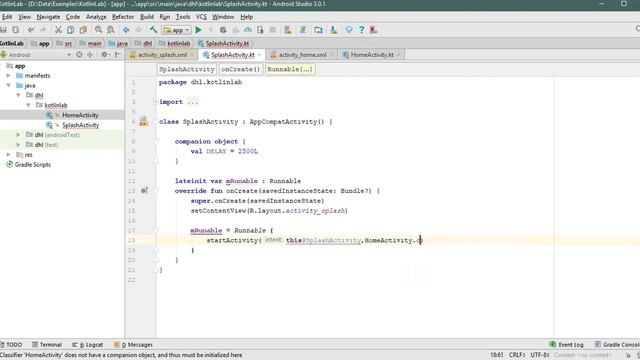Click the Stop square icon
The width and height of the screenshot is (640, 360).
[x=273, y=30]
